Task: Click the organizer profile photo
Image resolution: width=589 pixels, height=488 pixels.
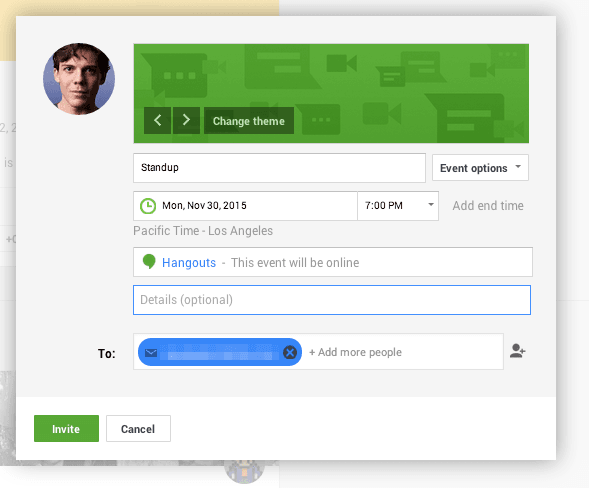Action: (79, 79)
